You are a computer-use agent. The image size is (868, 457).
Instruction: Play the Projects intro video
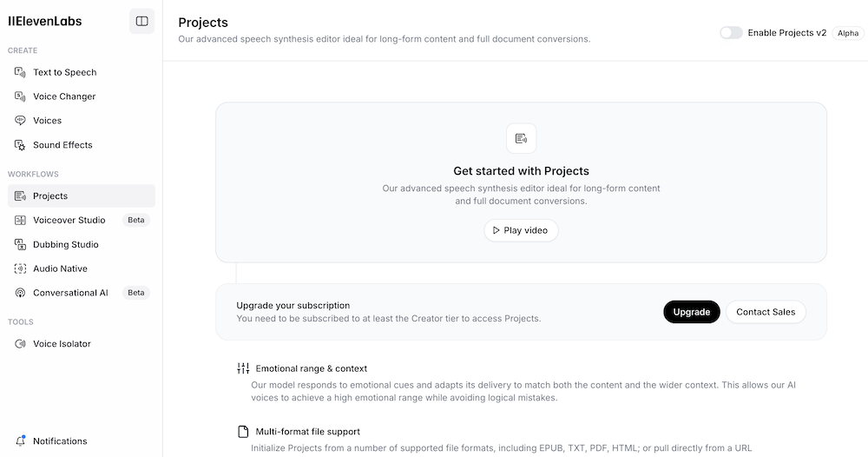(521, 230)
